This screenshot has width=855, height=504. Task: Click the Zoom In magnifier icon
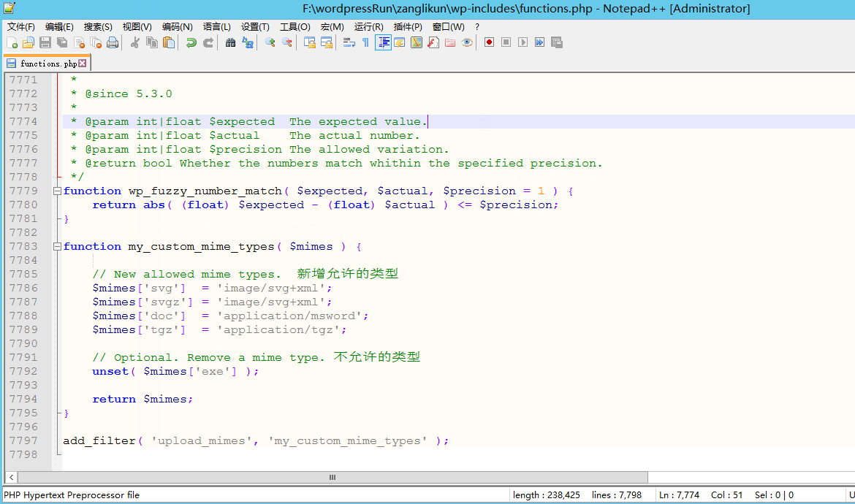(x=270, y=42)
